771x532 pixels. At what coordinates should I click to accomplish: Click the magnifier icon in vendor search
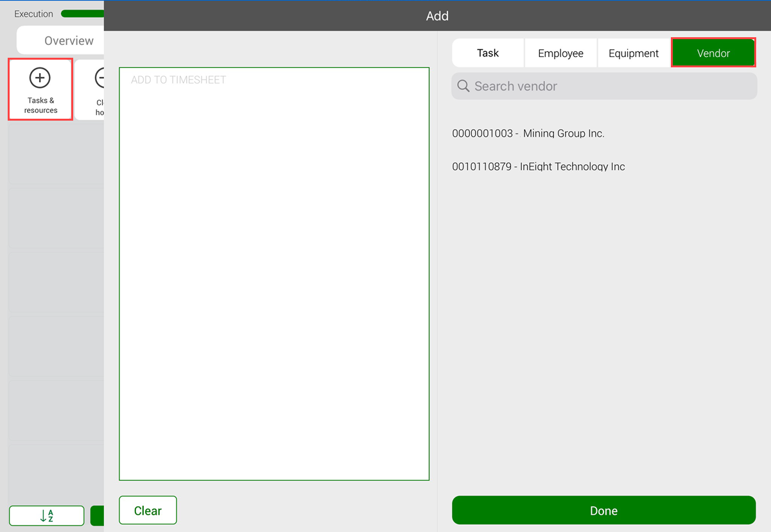[x=463, y=86]
